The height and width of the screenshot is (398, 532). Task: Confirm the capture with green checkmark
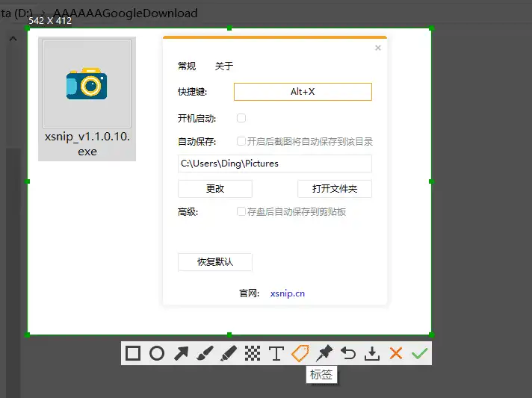click(420, 353)
